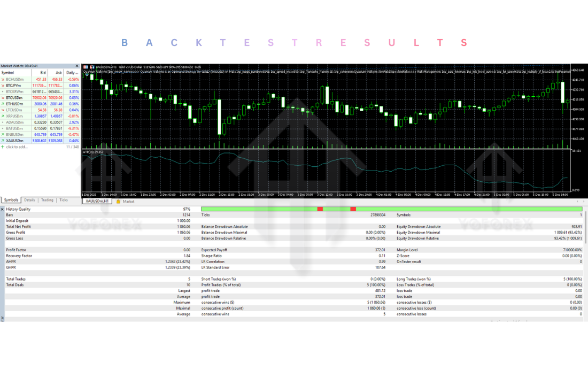Open the Trading tab
Screen dimensions: 588x385
click(x=47, y=200)
